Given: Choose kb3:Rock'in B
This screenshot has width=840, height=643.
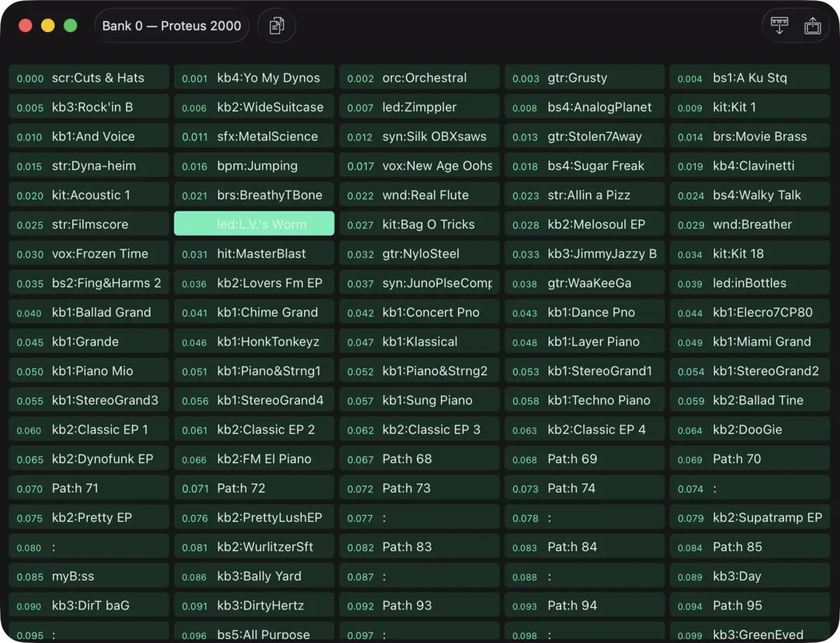Looking at the screenshot, I should (x=89, y=107).
